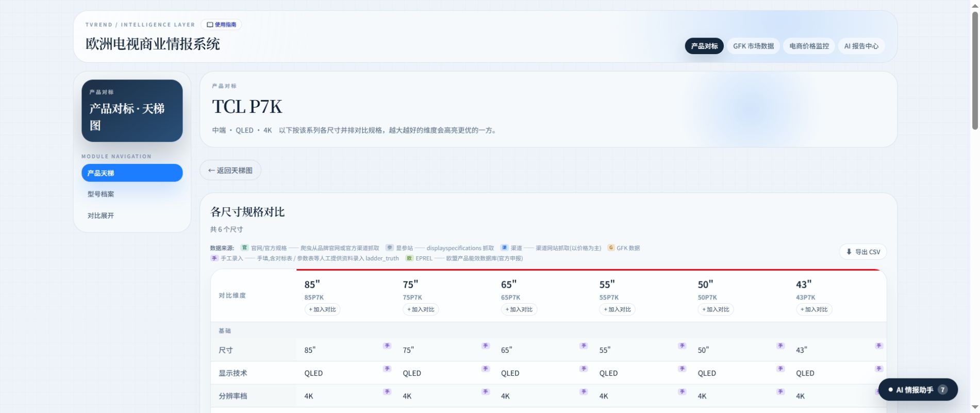Click the GFK 数据 legend icon
Image resolution: width=980 pixels, height=413 pixels.
[611, 247]
